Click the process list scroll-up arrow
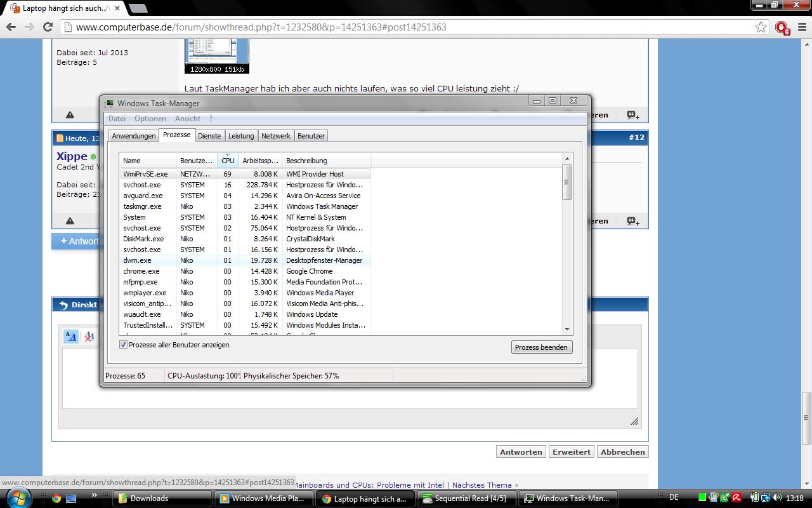The height and width of the screenshot is (508, 812). pyautogui.click(x=567, y=158)
